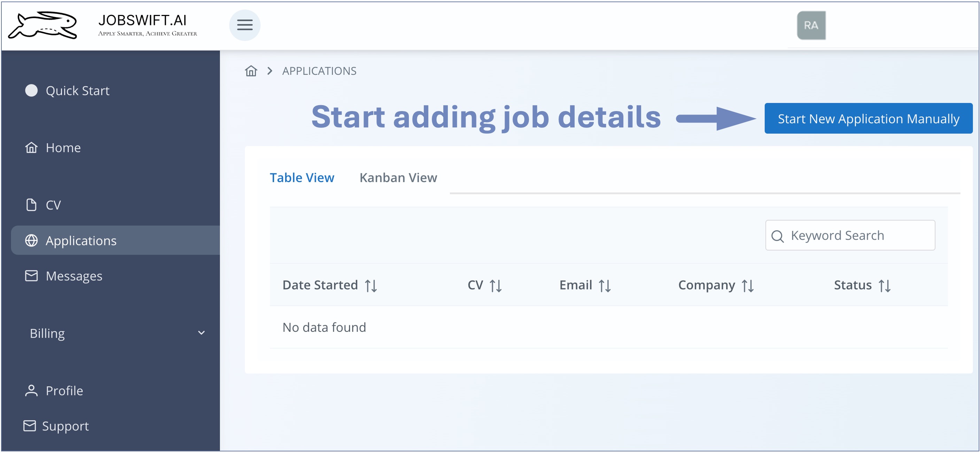Click the 'No data found' row
Viewport: 980px width, 453px height.
(x=609, y=327)
